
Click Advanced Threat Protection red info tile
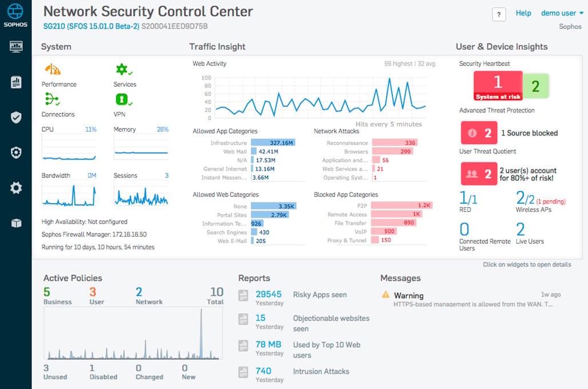[479, 133]
